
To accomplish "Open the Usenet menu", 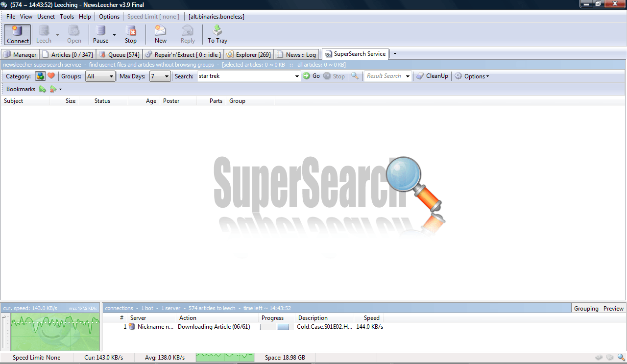I will point(47,17).
